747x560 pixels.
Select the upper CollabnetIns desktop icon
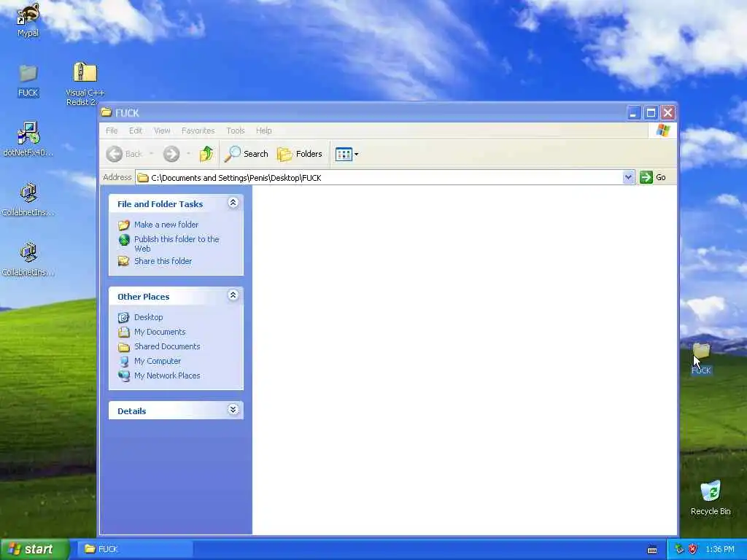[x=28, y=199]
